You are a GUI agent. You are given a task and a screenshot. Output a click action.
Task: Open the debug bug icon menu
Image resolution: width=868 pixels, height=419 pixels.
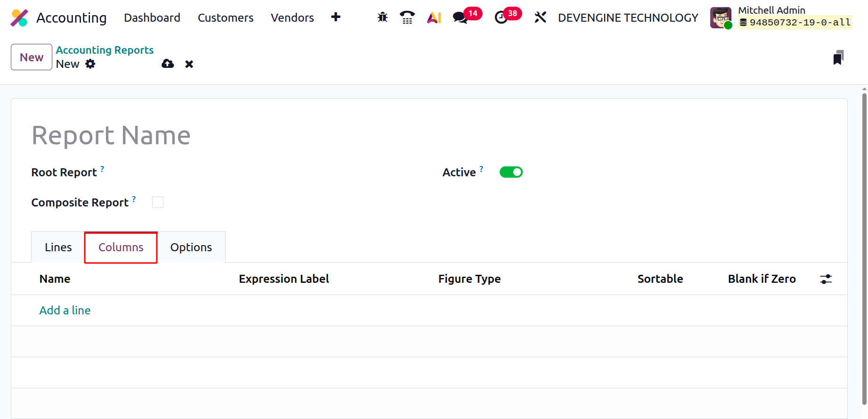coord(382,17)
